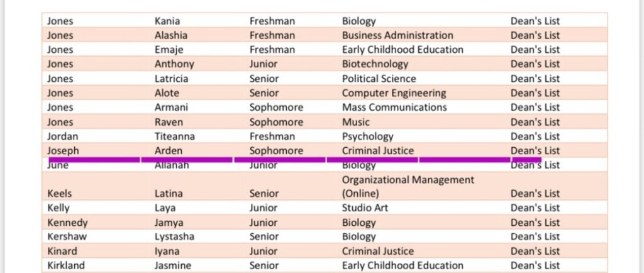Select the Business Administration major cell
644x273 pixels.
397,35
